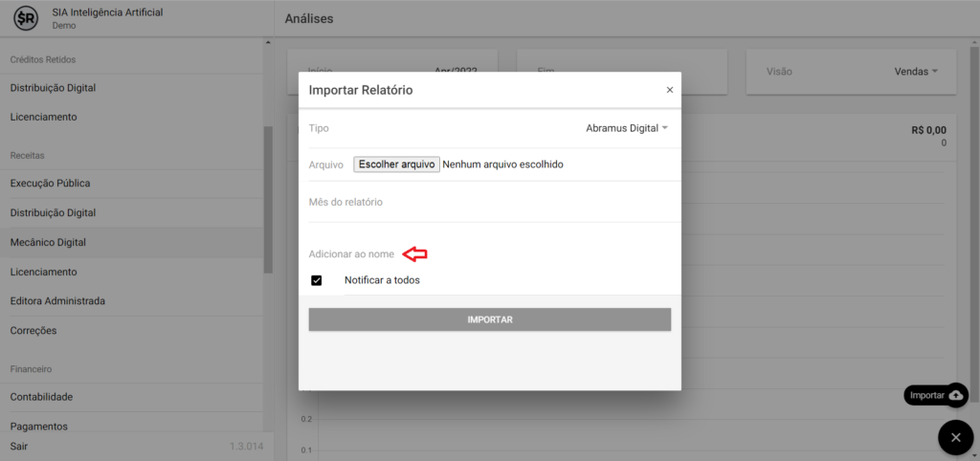Click the black floating close button
The width and height of the screenshot is (980, 461).
(x=955, y=438)
